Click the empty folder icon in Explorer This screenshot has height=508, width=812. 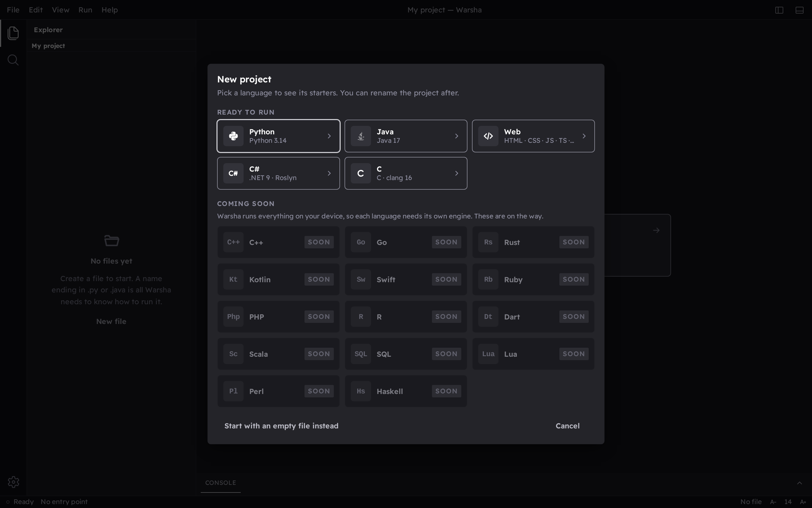[111, 240]
